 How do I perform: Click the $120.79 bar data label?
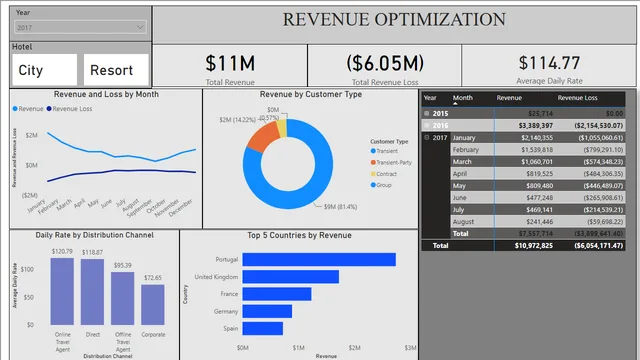click(x=62, y=251)
